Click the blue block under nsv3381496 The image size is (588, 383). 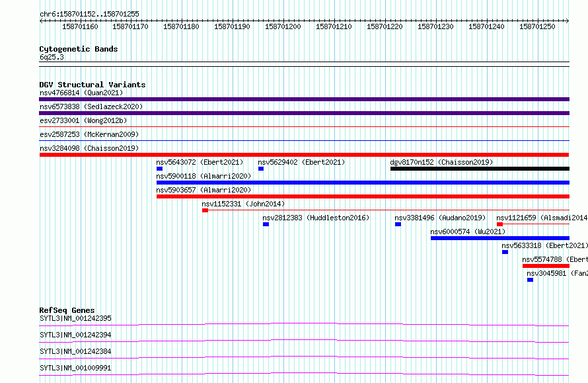398,224
